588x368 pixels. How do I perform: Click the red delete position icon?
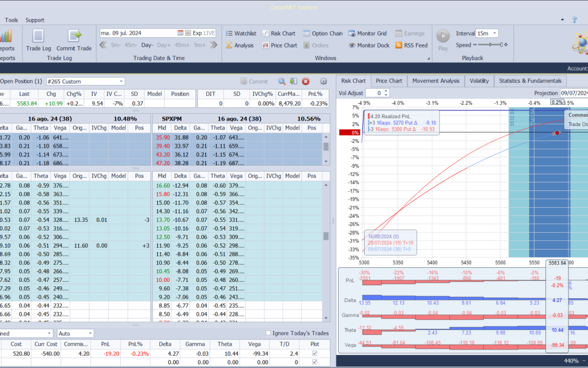pyautogui.click(x=305, y=81)
